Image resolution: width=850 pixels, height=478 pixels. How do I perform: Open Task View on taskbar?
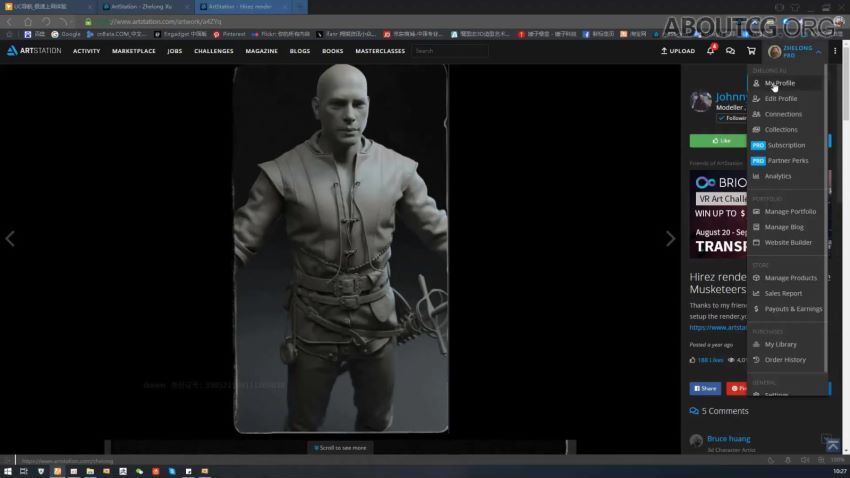(x=24, y=471)
